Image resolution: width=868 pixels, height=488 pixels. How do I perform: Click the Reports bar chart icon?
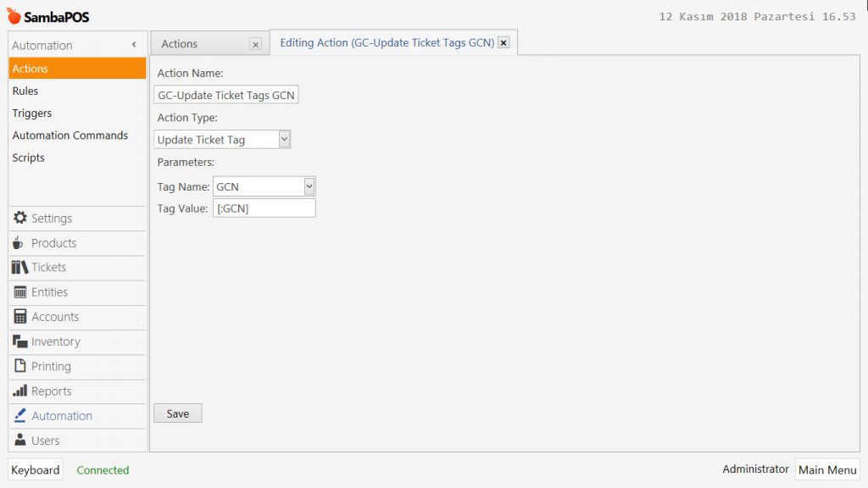click(x=20, y=391)
